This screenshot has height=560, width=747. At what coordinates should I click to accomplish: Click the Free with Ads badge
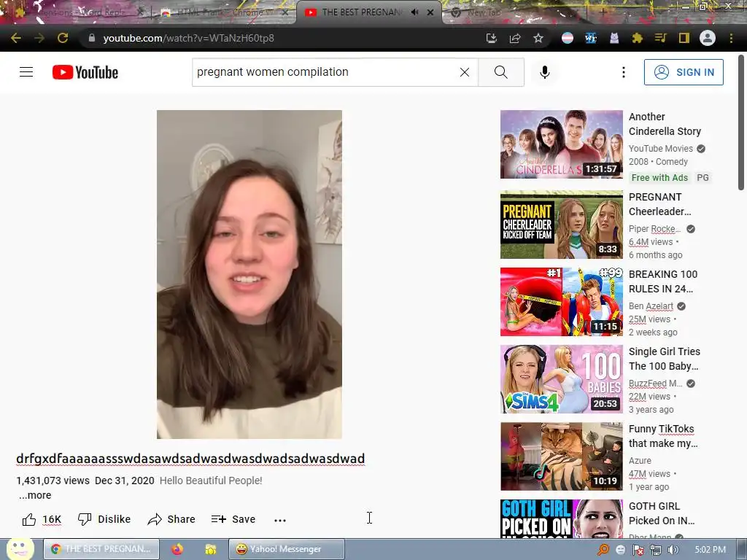tap(659, 178)
